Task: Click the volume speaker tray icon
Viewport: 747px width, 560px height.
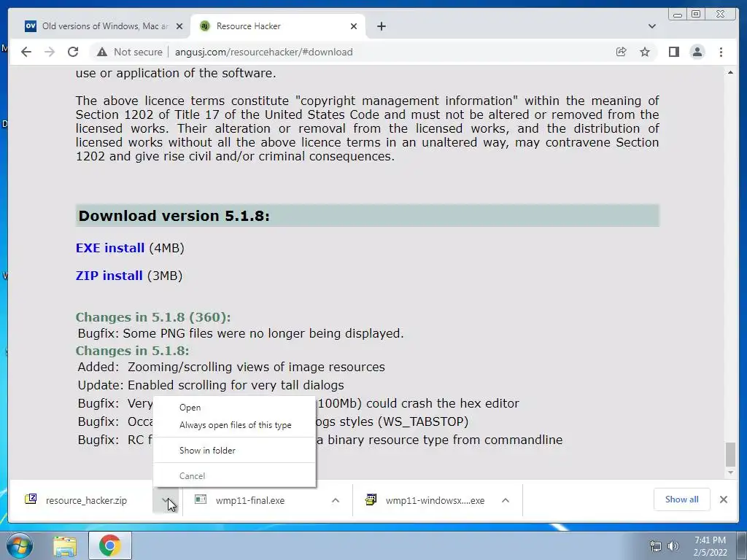Action: click(673, 546)
